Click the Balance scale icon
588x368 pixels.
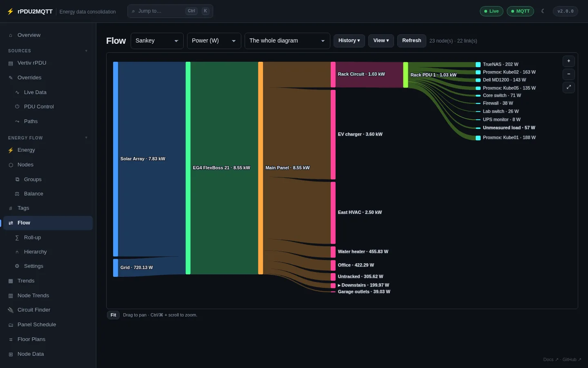pyautogui.click(x=17, y=194)
